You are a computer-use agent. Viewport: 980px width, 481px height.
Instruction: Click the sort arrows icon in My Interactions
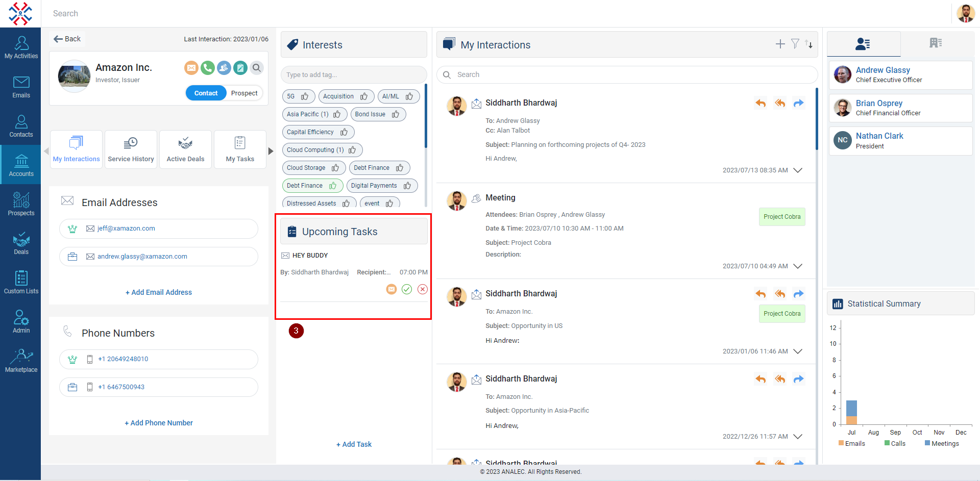pos(809,44)
